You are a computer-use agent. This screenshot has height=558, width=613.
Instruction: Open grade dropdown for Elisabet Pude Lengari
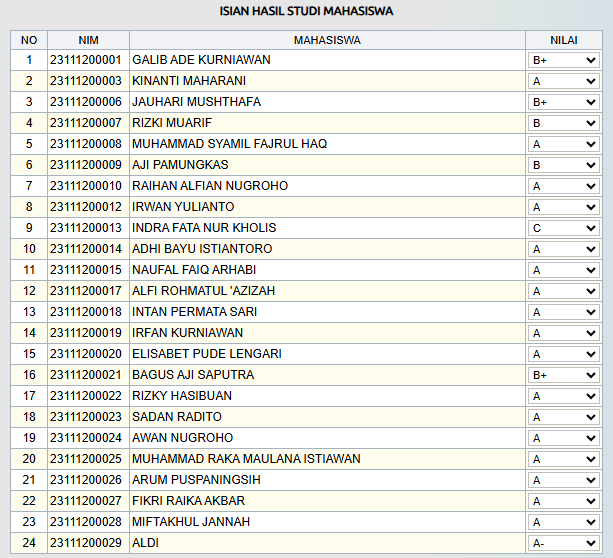coord(563,354)
